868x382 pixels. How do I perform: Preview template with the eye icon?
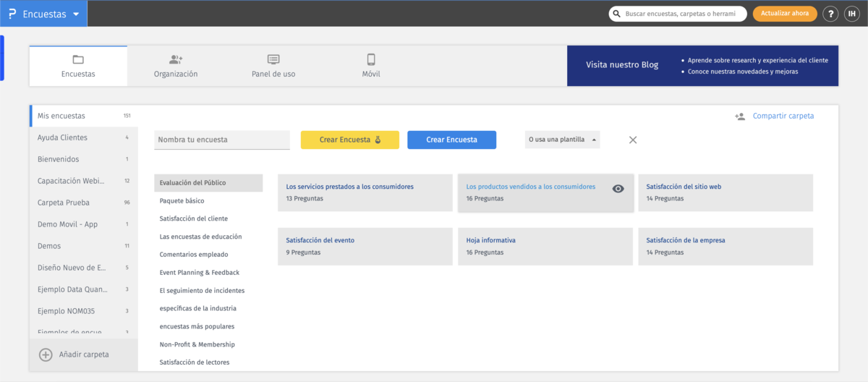(618, 189)
